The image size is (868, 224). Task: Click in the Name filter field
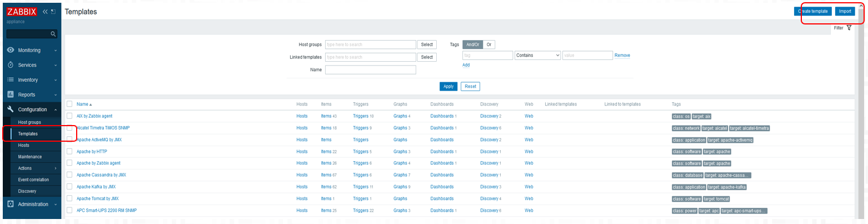pos(371,69)
